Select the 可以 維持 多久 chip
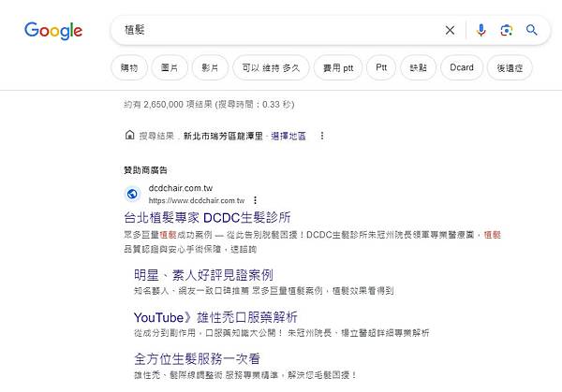The image size is (562, 392). pos(271,67)
